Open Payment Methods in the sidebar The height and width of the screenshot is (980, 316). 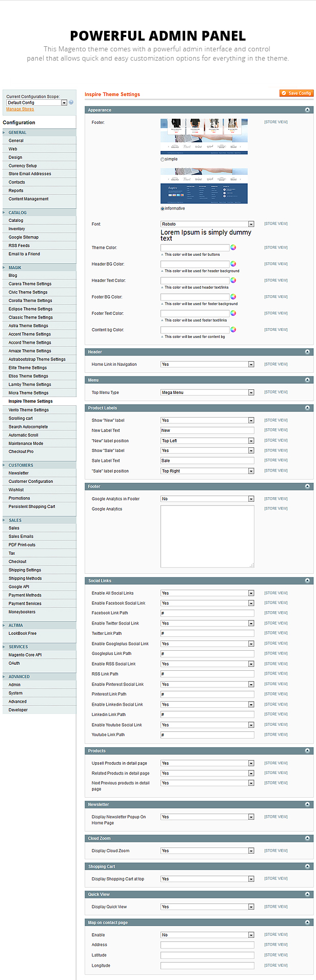point(25,595)
